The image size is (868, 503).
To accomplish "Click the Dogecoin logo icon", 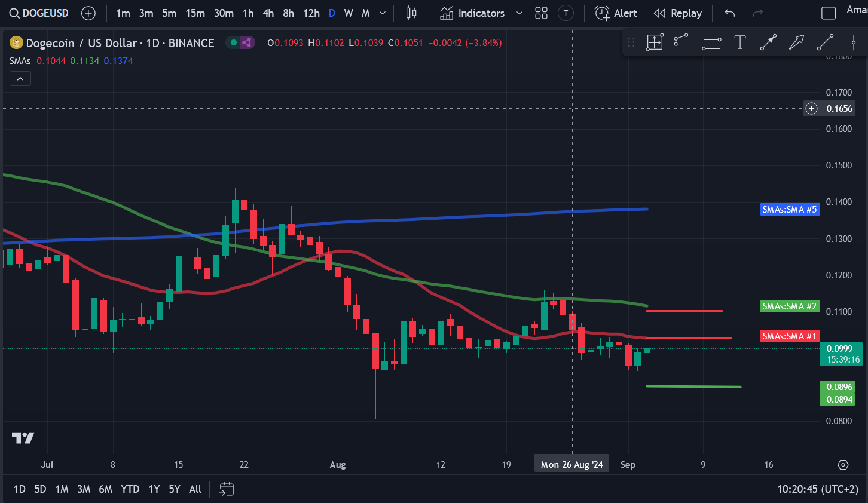I will pos(16,42).
